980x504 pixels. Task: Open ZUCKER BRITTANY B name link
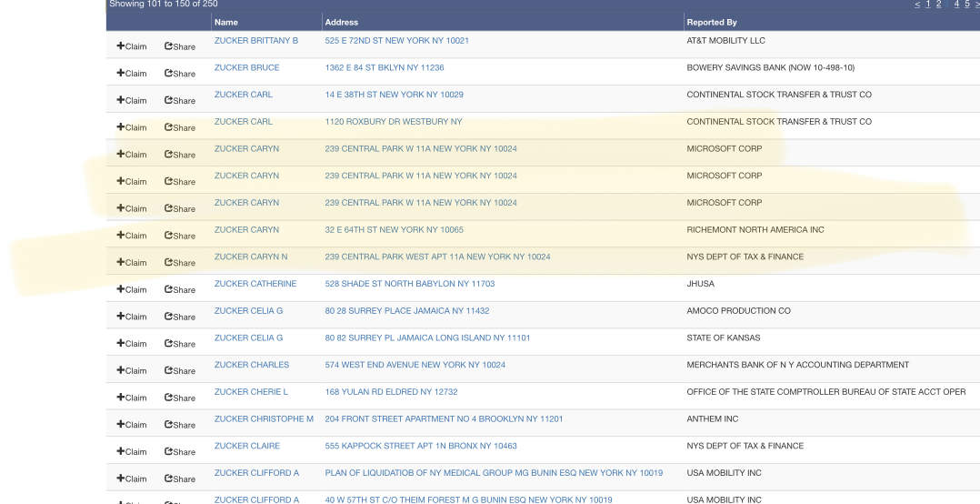click(x=256, y=41)
